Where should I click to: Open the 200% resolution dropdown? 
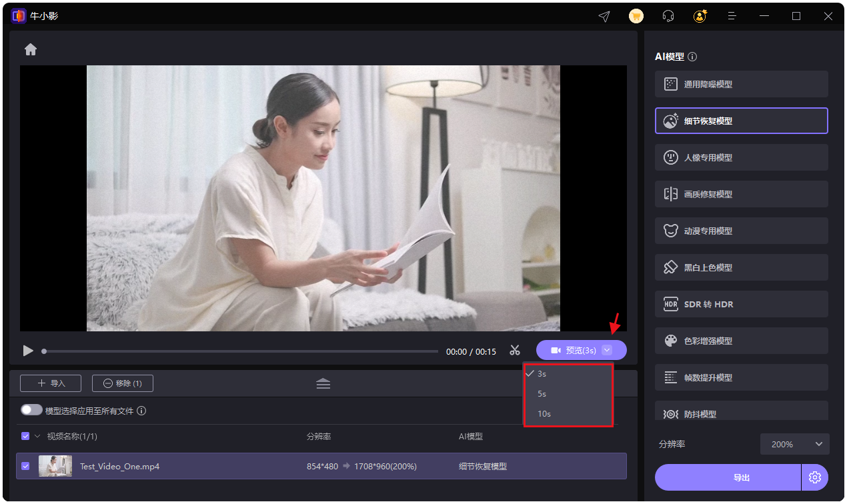click(795, 444)
